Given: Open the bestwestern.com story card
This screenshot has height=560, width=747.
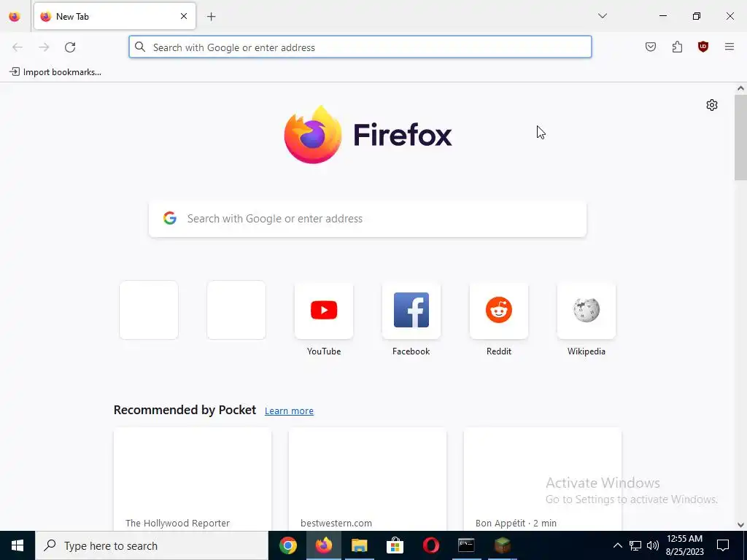Looking at the screenshot, I should (x=368, y=478).
